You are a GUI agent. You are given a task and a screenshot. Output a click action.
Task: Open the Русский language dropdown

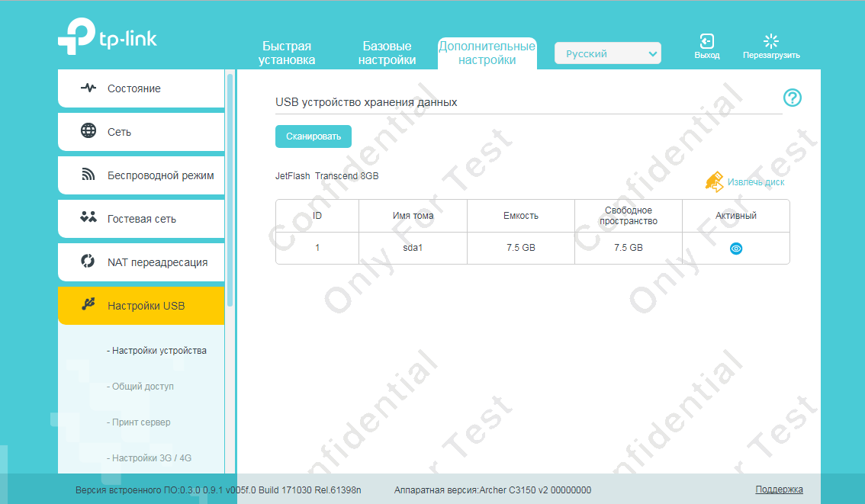coord(607,53)
